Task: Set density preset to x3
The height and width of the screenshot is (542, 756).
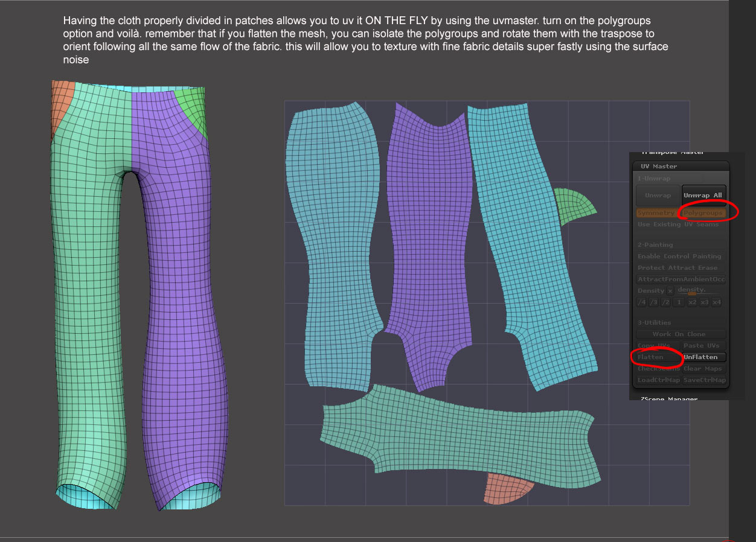Action: tap(704, 302)
